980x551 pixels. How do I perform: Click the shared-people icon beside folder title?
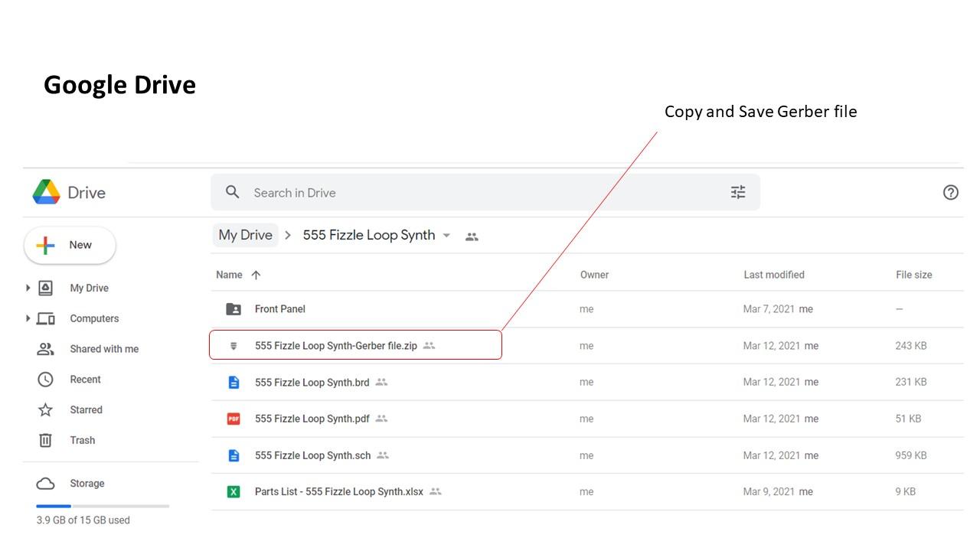coord(472,236)
